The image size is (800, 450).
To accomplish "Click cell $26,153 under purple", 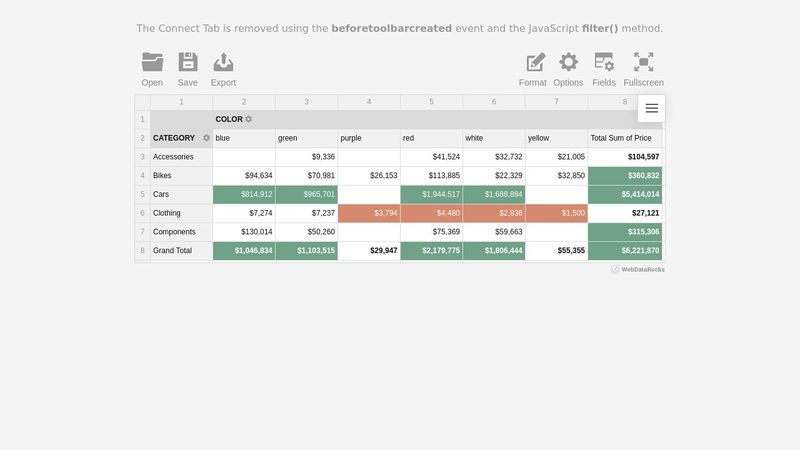I will point(369,176).
